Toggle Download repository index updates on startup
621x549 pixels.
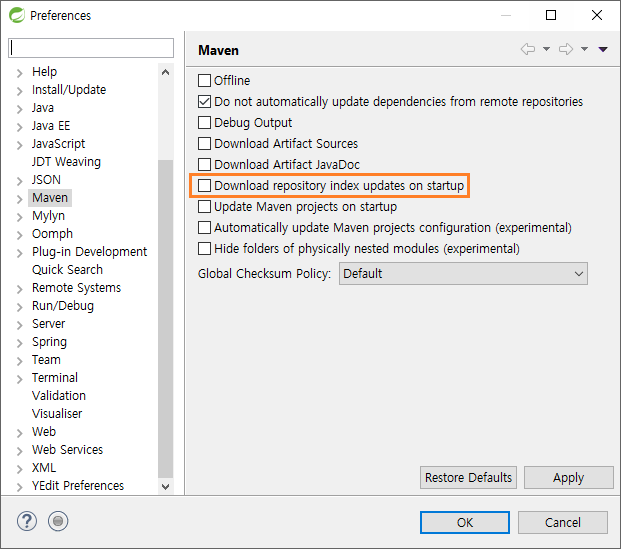coord(204,185)
